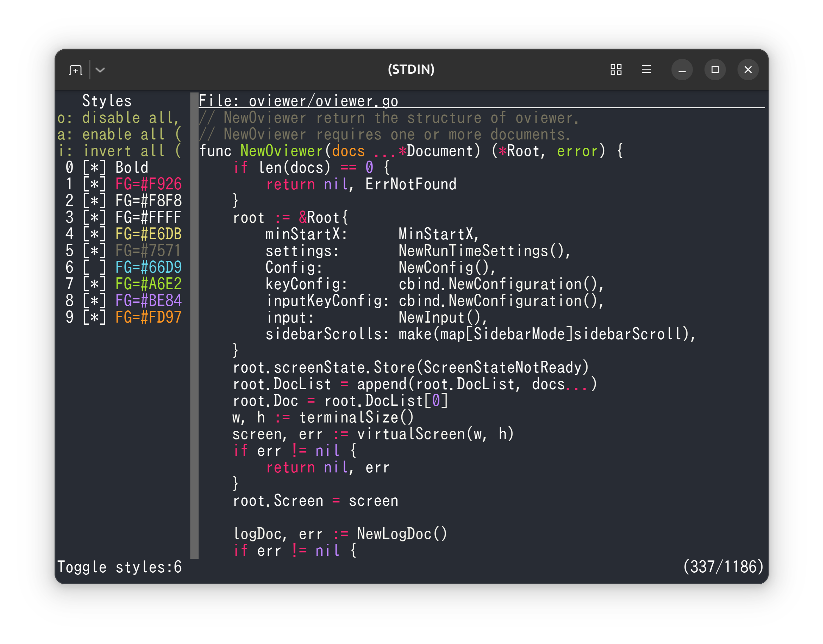Open the new tab profile dropdown arrow
This screenshot has height=644, width=823.
coord(100,70)
